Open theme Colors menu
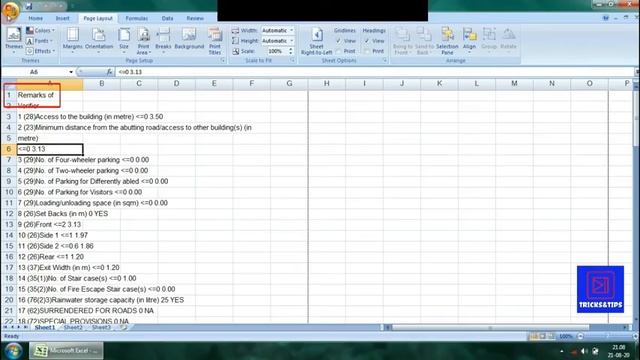The width and height of the screenshot is (640, 360). [40, 31]
